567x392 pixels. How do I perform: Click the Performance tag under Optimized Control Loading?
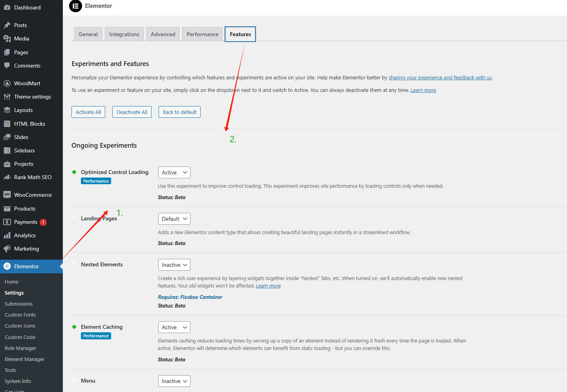[96, 181]
